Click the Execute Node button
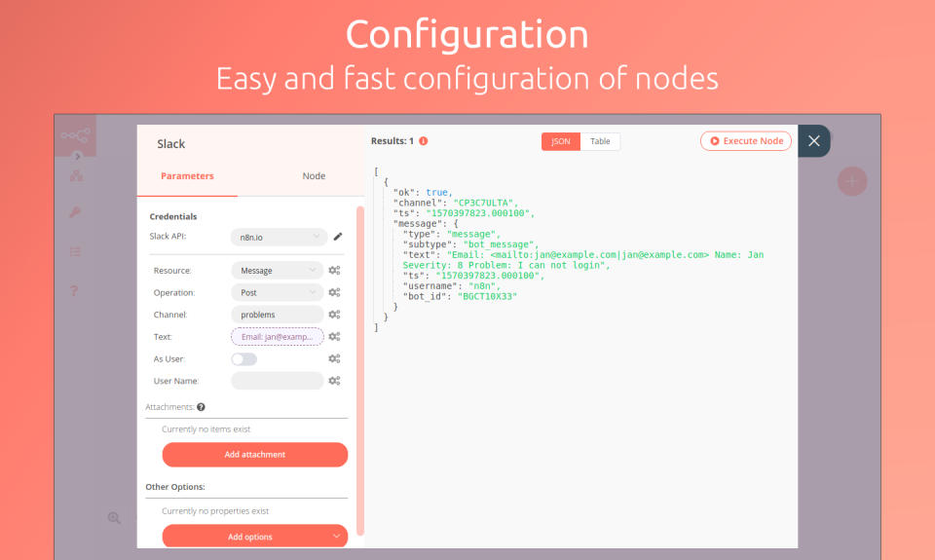935x560 pixels. [x=746, y=141]
